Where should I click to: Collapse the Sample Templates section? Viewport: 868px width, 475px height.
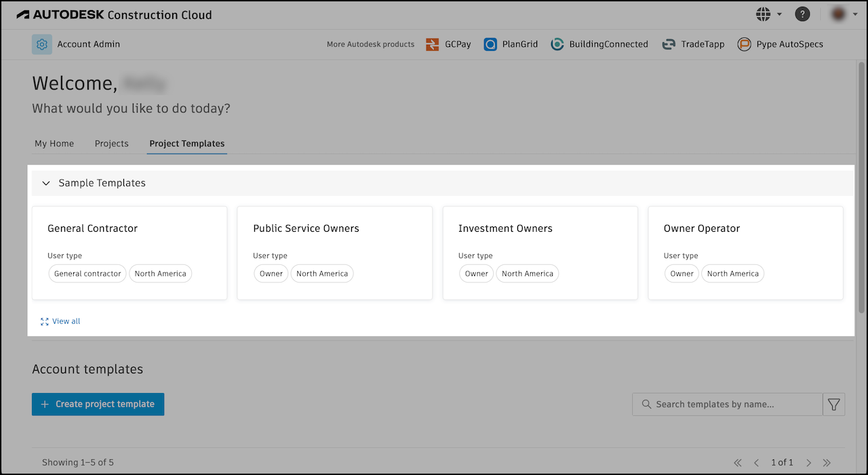coord(46,183)
